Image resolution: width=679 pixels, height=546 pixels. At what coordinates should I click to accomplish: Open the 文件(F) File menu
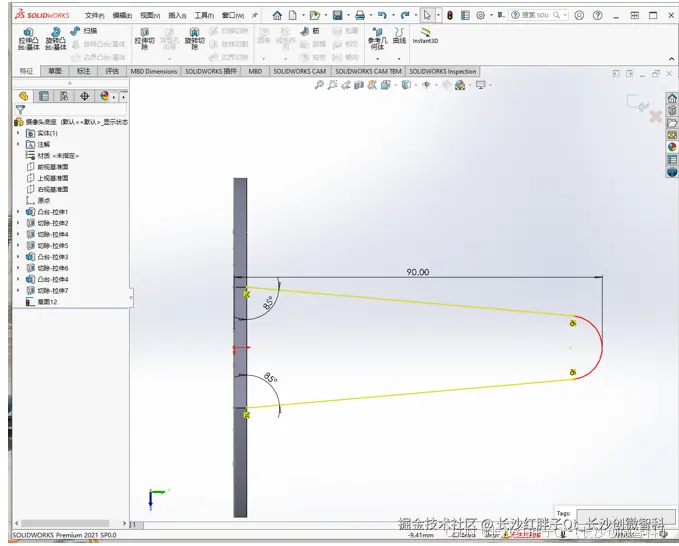[94, 15]
